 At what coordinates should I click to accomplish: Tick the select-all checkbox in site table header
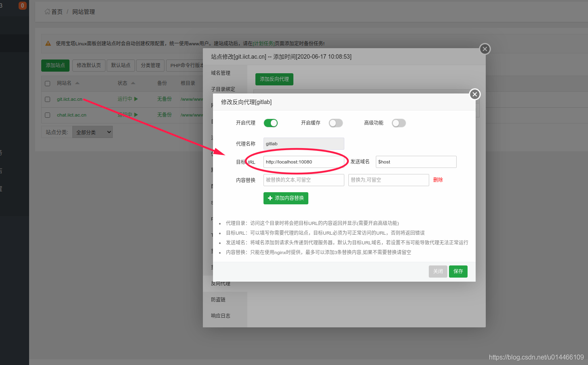(x=48, y=83)
